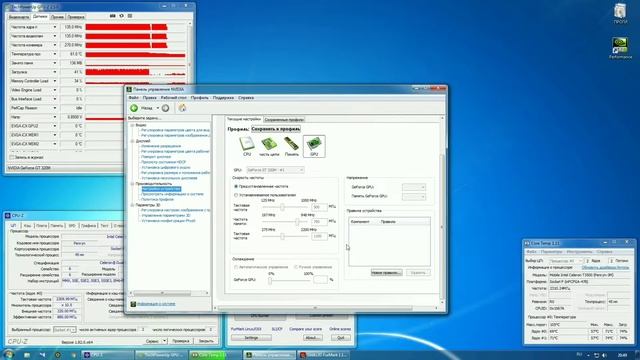Switch to FurMark taskbar button
Screen dimensions: 640x360
[x=324, y=355]
